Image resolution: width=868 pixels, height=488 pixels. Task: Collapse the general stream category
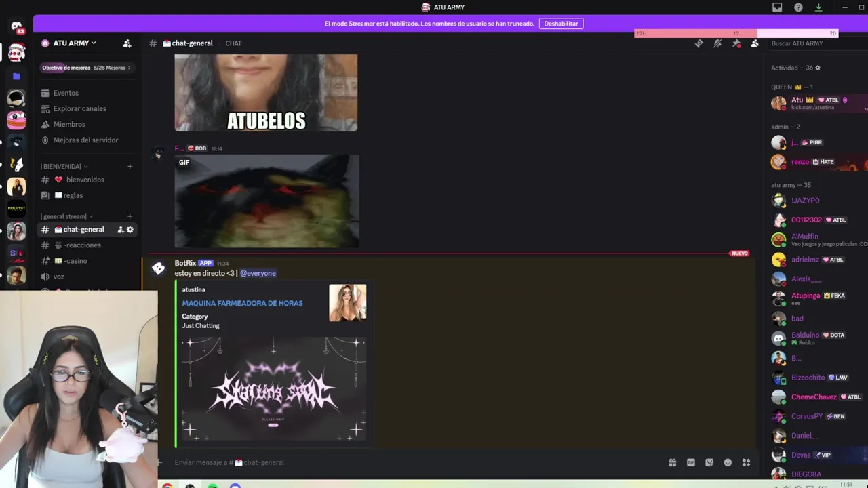point(67,216)
